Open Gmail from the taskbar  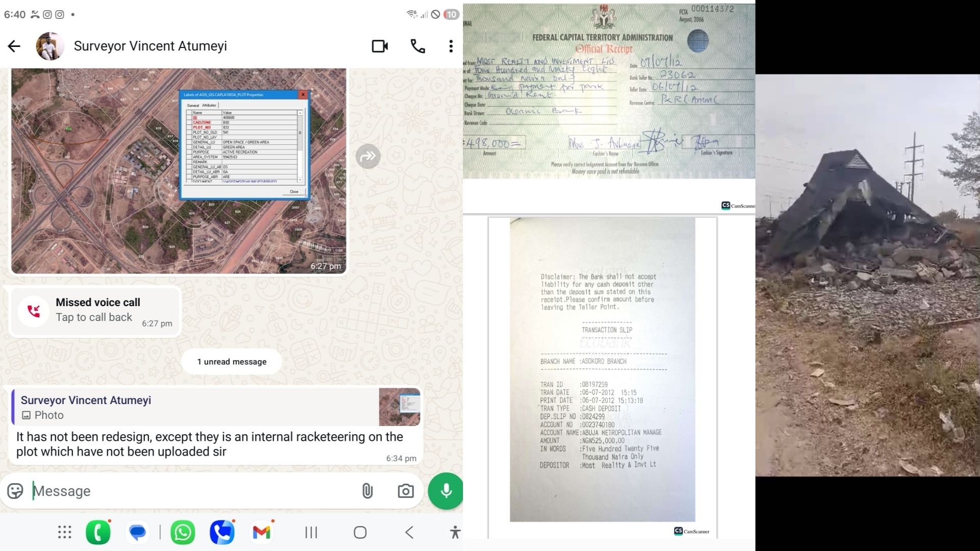pyautogui.click(x=261, y=533)
